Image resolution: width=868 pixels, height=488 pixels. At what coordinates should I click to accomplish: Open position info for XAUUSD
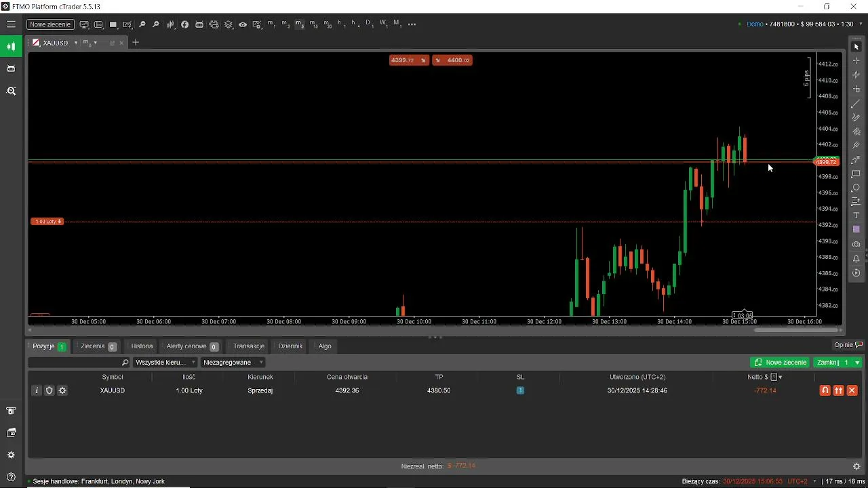pyautogui.click(x=37, y=390)
